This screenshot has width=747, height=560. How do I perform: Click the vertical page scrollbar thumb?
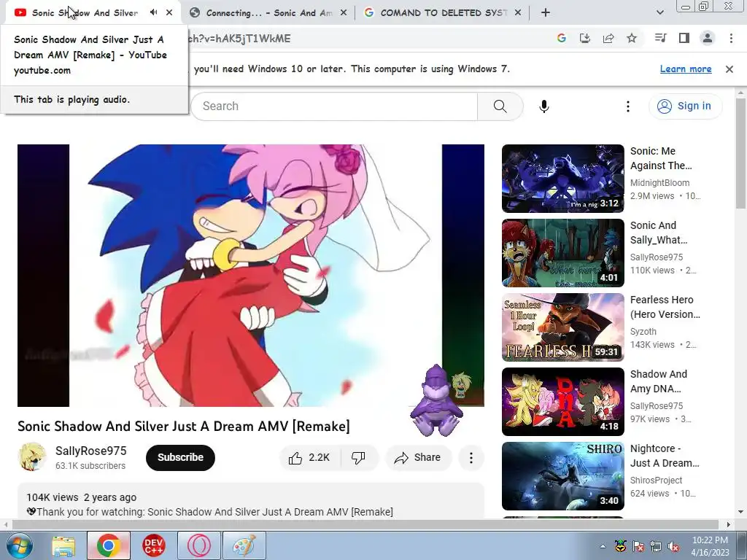(741, 153)
